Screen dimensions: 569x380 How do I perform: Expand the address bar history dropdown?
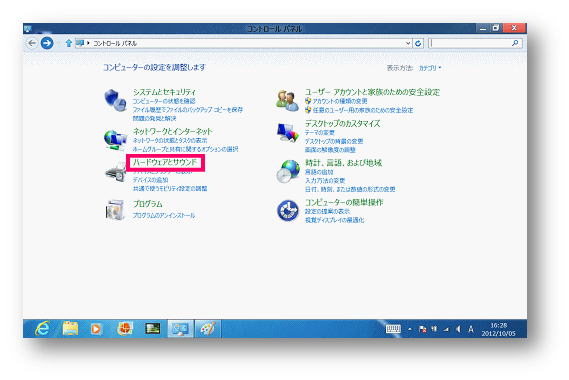tap(408, 44)
